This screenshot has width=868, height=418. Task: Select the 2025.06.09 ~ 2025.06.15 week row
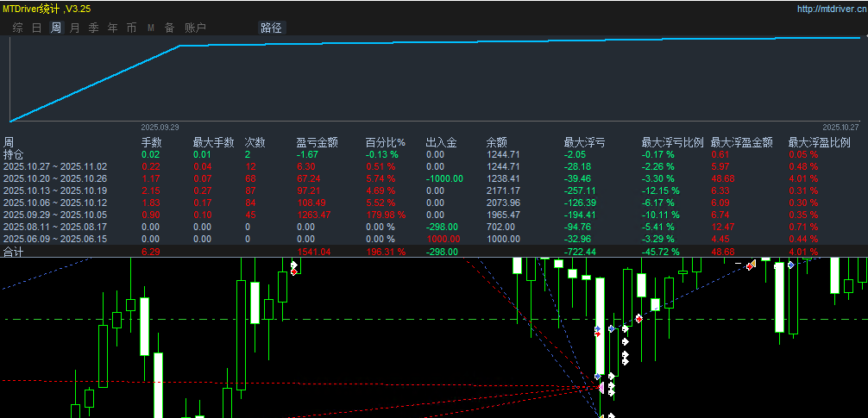(x=434, y=239)
